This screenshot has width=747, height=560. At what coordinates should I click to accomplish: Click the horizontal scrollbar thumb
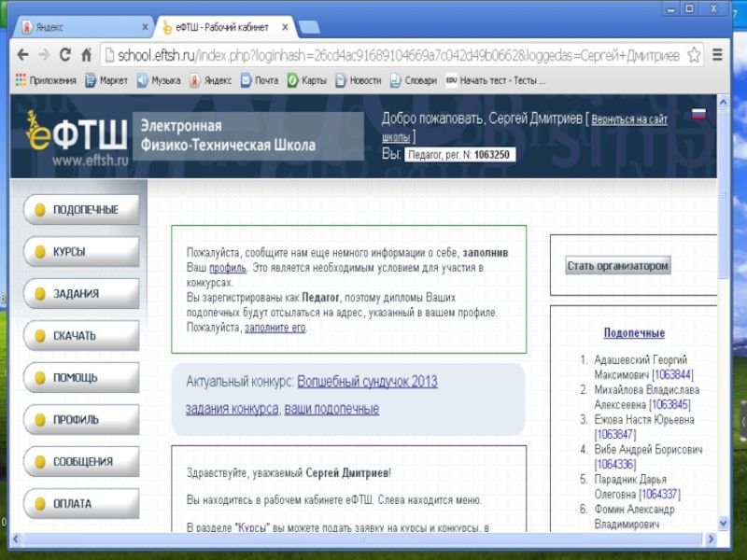[362, 539]
